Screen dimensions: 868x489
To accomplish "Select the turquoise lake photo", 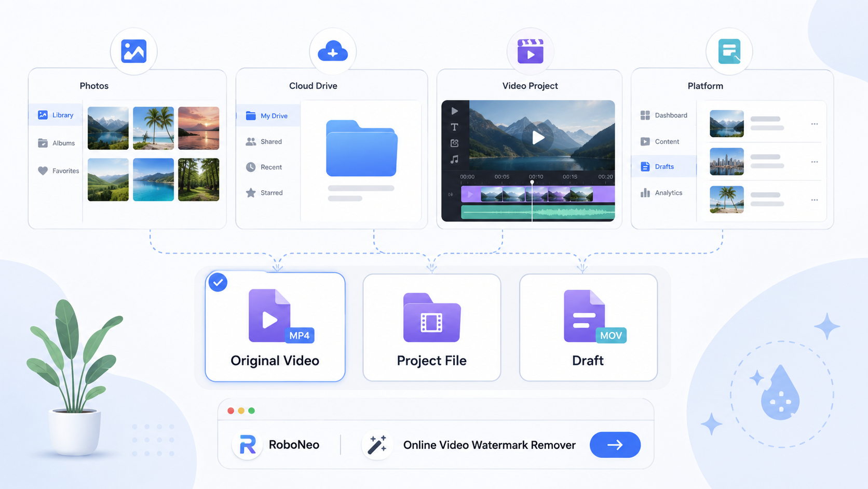I will [153, 179].
